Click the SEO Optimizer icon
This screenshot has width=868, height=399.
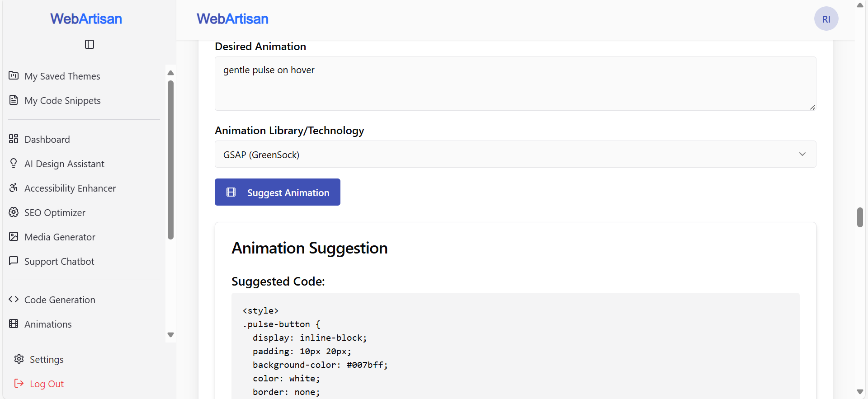(x=14, y=212)
